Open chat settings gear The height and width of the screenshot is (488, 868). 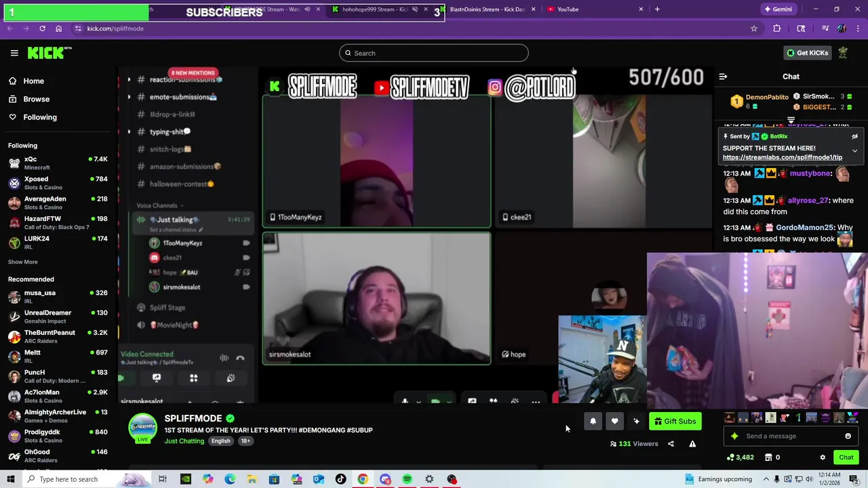(823, 457)
